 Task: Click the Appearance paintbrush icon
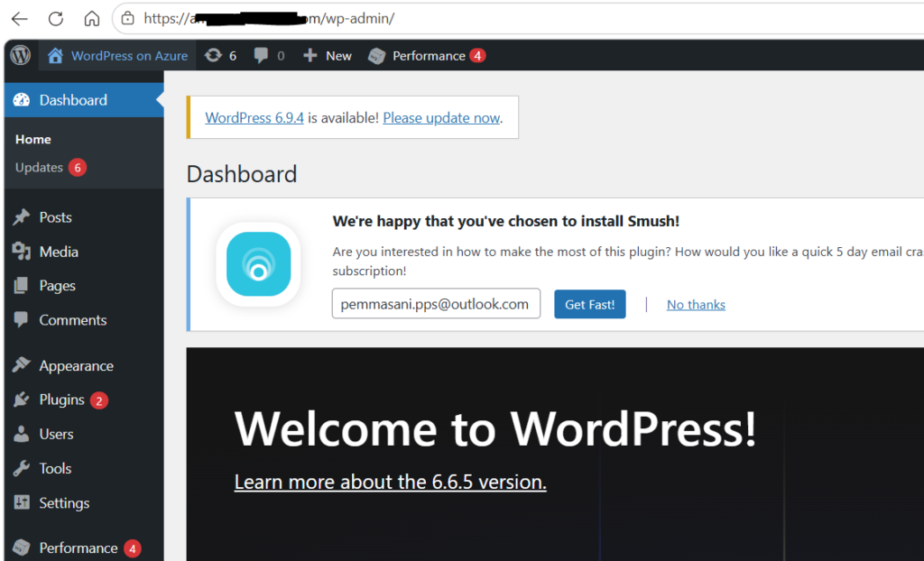[22, 365]
